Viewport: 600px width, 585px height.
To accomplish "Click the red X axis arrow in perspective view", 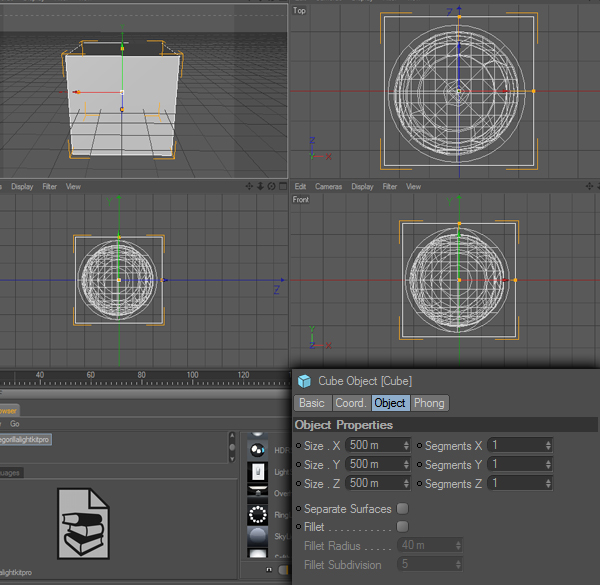I will coord(76,92).
